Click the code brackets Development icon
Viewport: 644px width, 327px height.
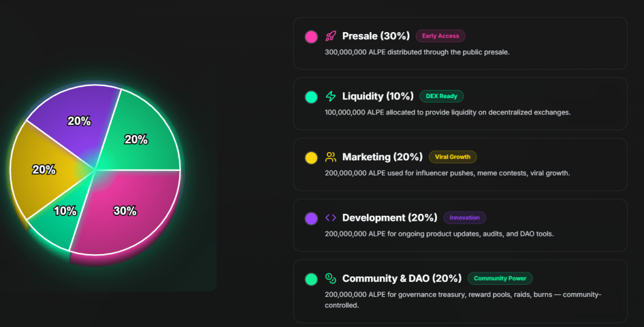[x=331, y=218]
